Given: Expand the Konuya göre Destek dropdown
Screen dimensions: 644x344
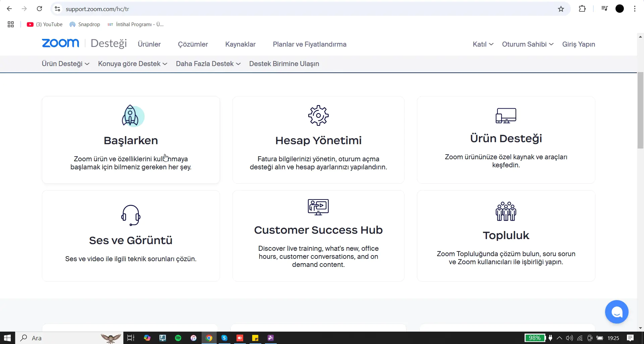Looking at the screenshot, I should (x=132, y=64).
